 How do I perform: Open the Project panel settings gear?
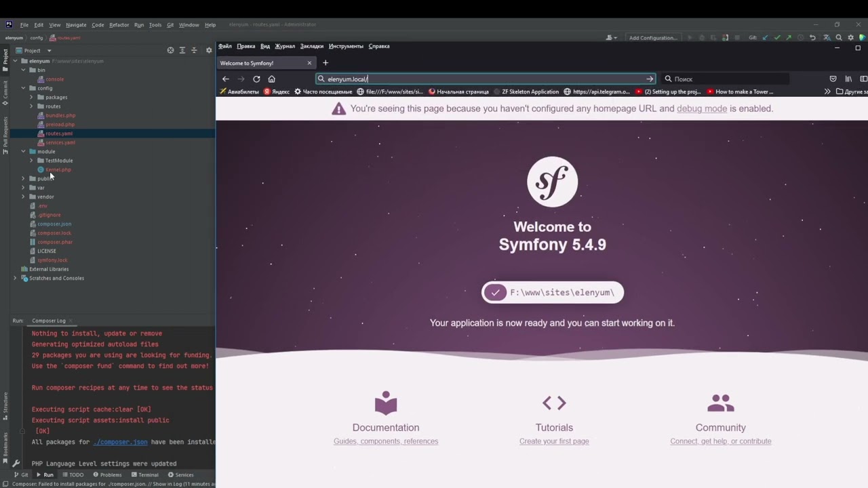(x=209, y=50)
